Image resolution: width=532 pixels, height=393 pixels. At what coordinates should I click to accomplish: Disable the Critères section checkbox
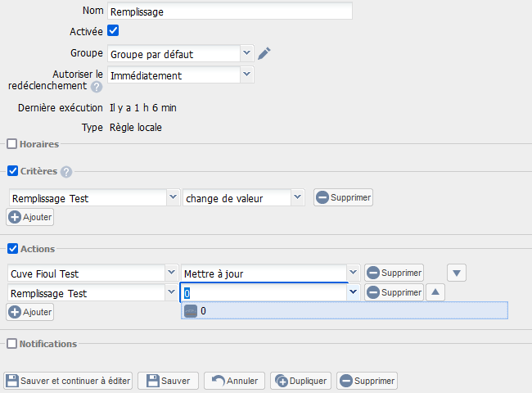point(12,171)
